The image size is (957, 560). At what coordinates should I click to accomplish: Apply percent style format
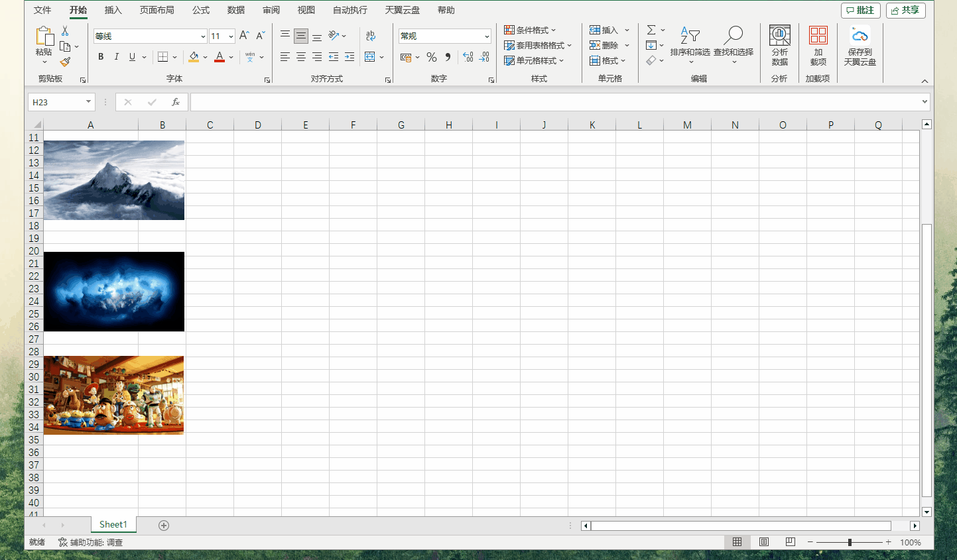coord(432,57)
